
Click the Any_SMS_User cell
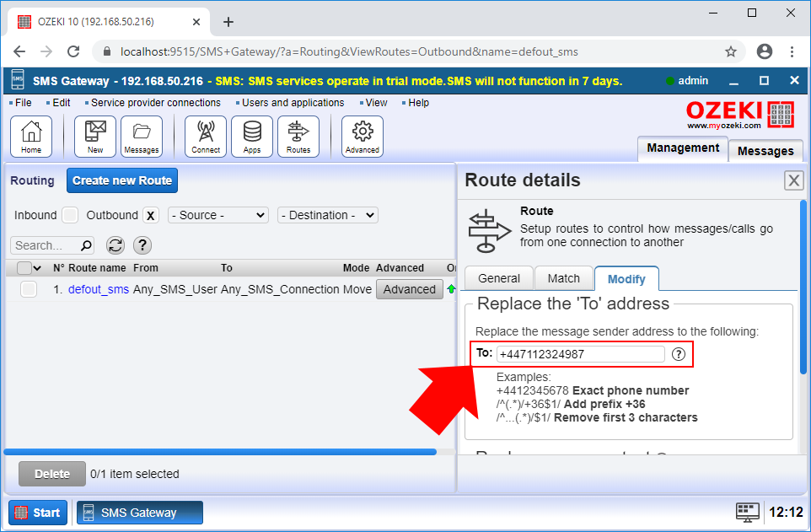pos(175,289)
